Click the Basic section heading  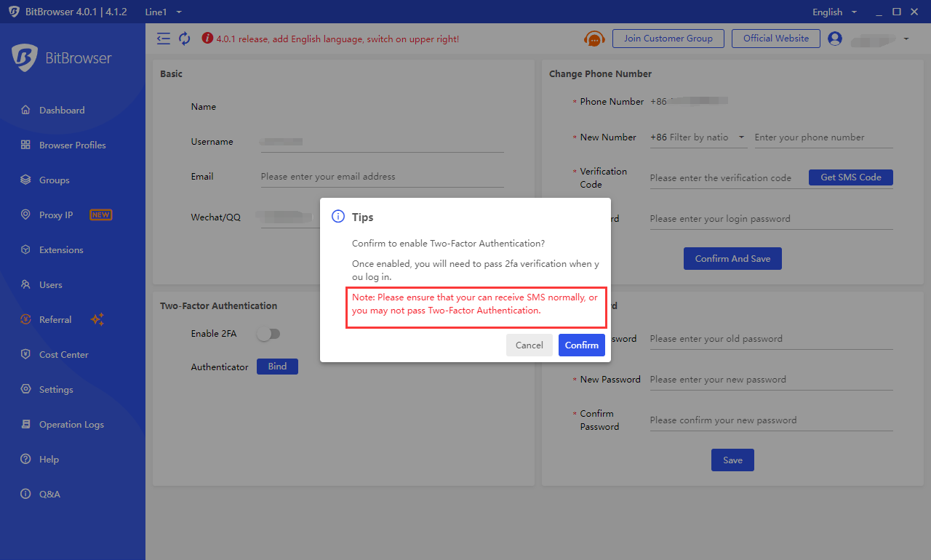171,74
